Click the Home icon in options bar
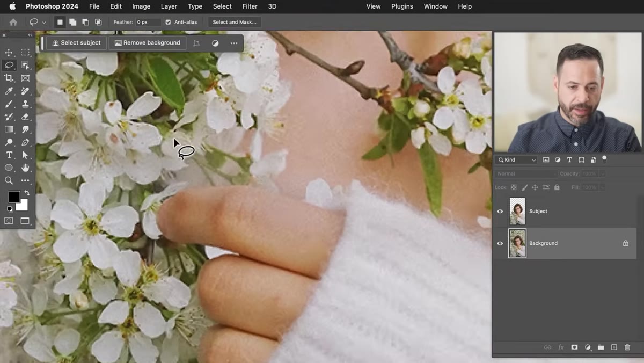Viewport: 644px width, 363px height. click(13, 23)
